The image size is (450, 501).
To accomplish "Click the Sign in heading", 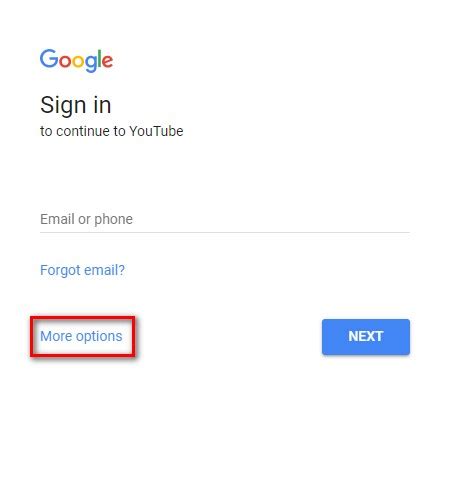I will (75, 105).
